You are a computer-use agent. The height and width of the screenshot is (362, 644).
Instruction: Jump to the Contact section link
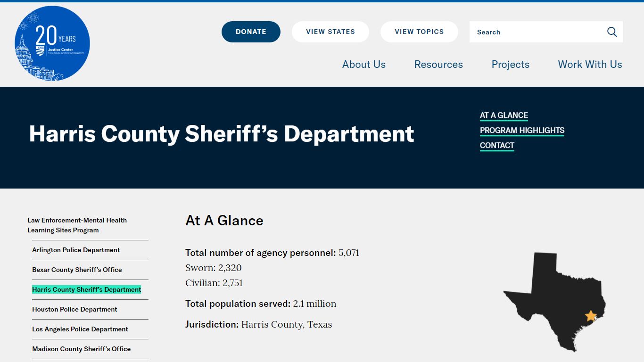(x=497, y=146)
